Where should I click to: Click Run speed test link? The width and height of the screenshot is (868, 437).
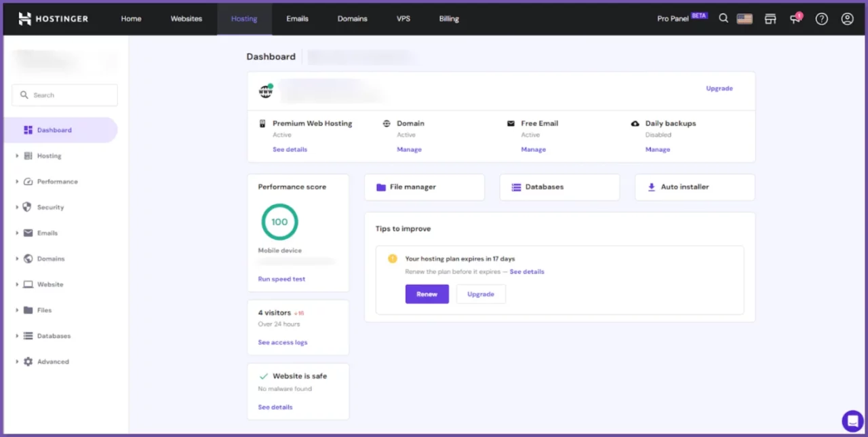tap(281, 279)
